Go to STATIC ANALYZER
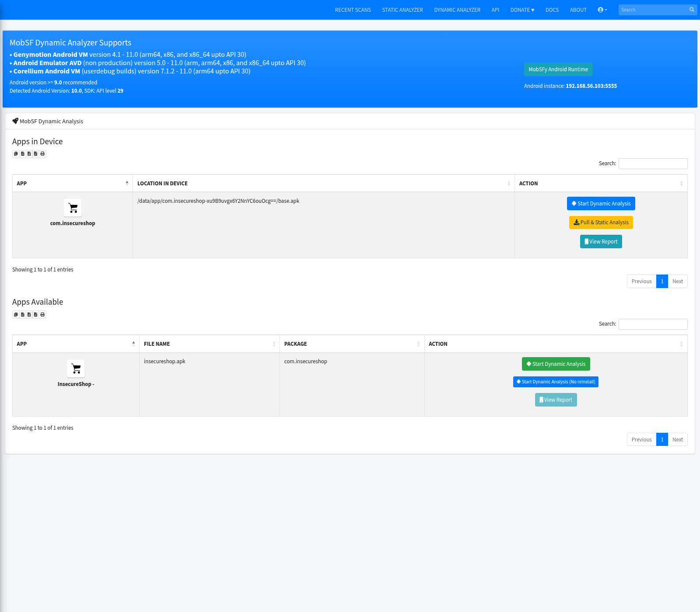700x612 pixels. (x=402, y=10)
